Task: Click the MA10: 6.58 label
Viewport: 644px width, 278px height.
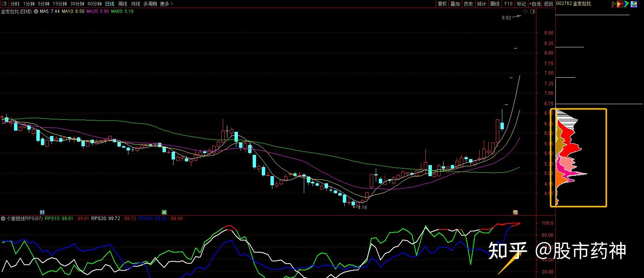Action: tap(73, 11)
